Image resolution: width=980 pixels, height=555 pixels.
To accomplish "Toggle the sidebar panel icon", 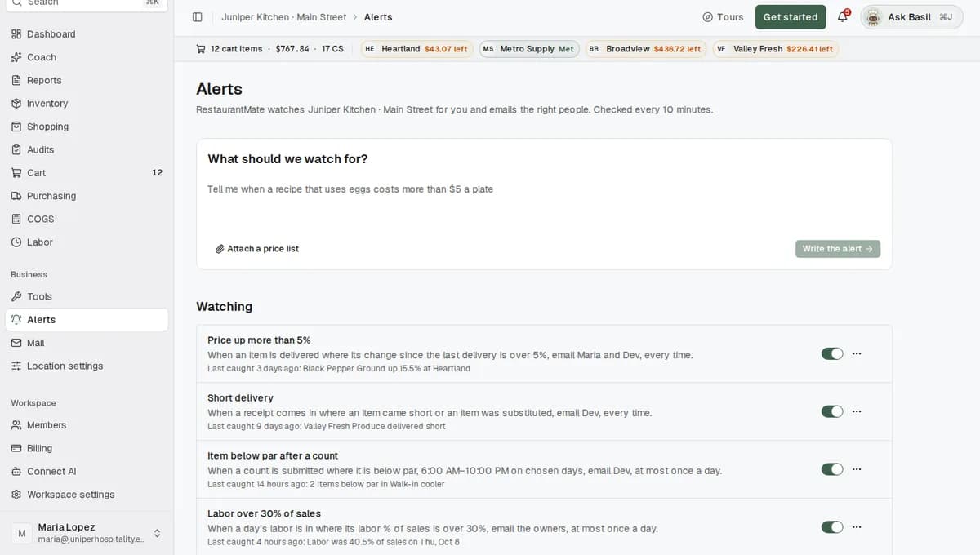I will [198, 17].
